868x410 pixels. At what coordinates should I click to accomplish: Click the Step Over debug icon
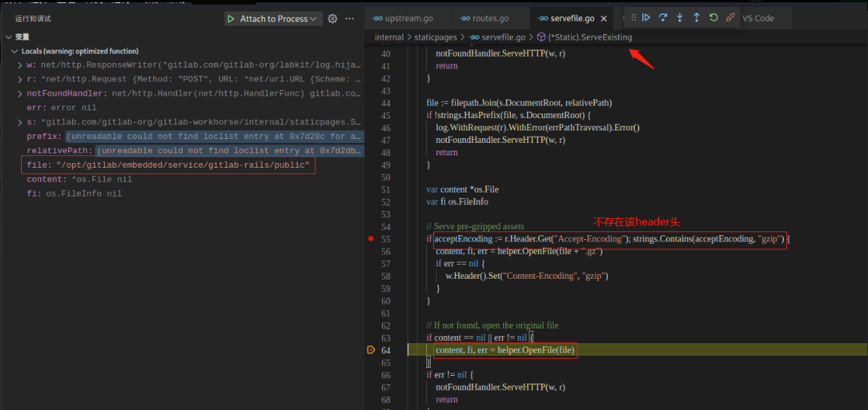pos(662,18)
